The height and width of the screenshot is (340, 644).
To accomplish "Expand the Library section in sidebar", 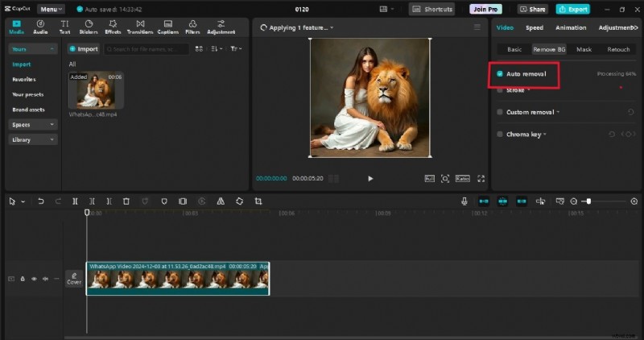I will (x=33, y=139).
